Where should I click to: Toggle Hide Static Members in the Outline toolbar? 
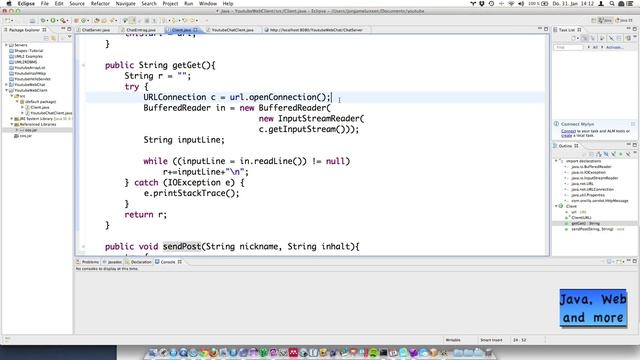point(613,154)
